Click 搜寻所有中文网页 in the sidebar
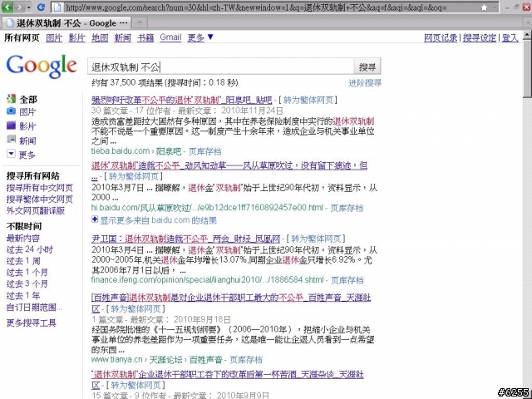The image size is (532, 399). click(x=40, y=188)
